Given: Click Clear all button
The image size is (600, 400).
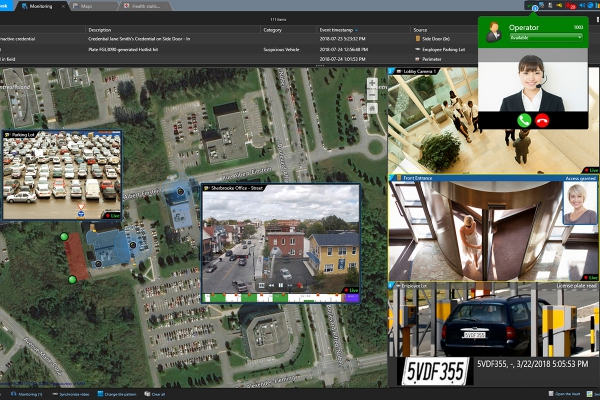Looking at the screenshot, I should click(155, 394).
